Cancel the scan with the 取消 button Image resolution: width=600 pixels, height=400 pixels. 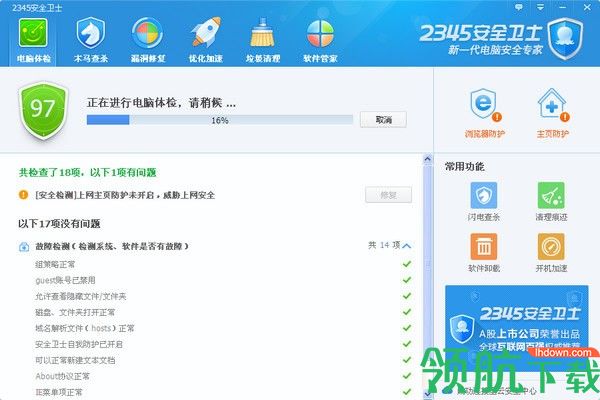[x=383, y=120]
